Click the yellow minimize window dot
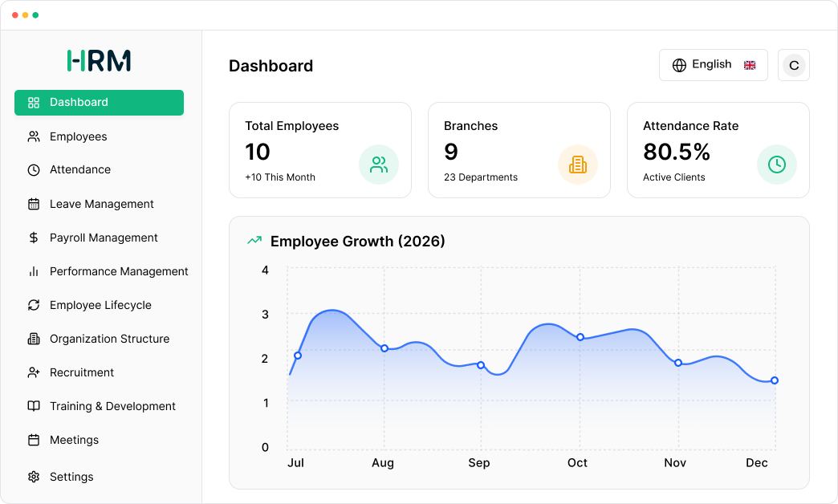Image resolution: width=838 pixels, height=504 pixels. [x=25, y=15]
